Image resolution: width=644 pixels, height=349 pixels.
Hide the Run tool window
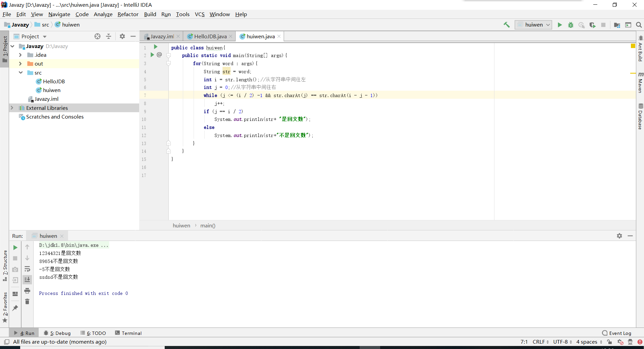pyautogui.click(x=630, y=236)
